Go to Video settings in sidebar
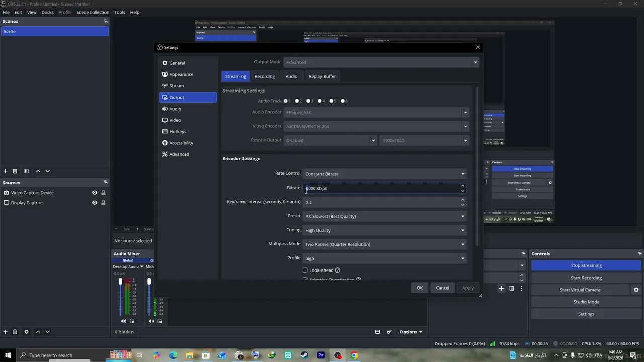The width and height of the screenshot is (644, 362). 188,120
